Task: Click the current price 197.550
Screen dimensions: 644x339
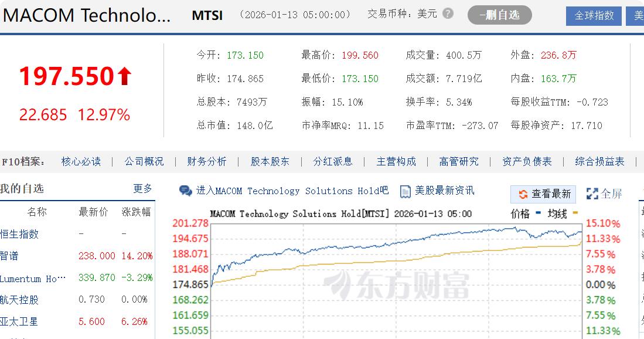Action: (x=66, y=76)
